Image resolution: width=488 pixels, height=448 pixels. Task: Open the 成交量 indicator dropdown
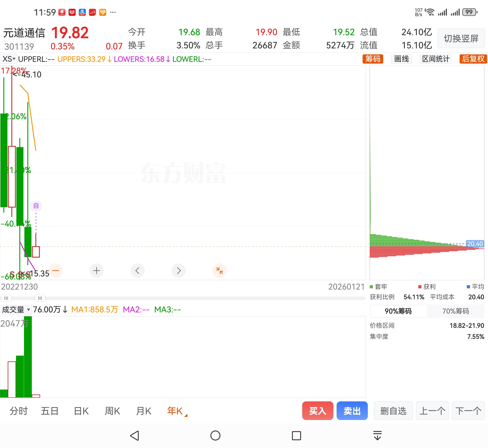click(16, 310)
